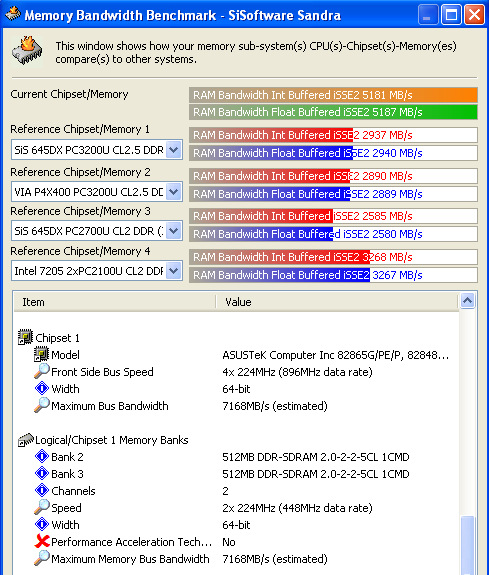The image size is (489, 575).
Task: Click the list scroll up arrow
Action: tap(467, 301)
